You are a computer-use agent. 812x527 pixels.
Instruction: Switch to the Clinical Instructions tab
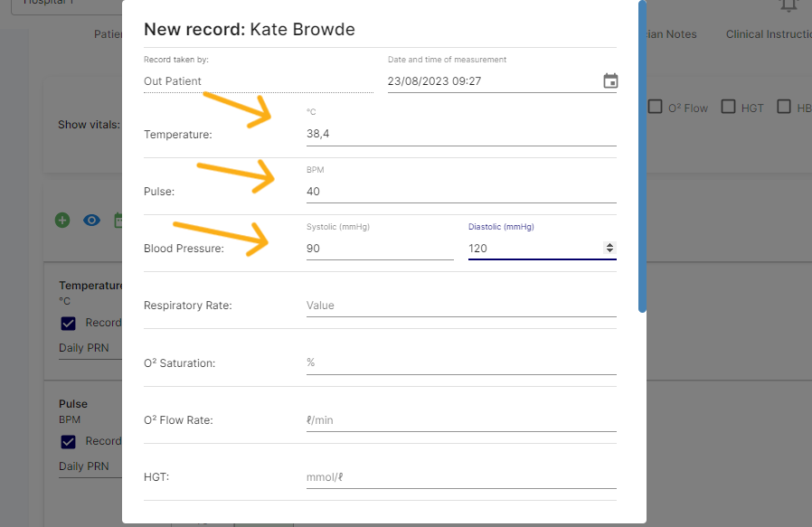[769, 34]
